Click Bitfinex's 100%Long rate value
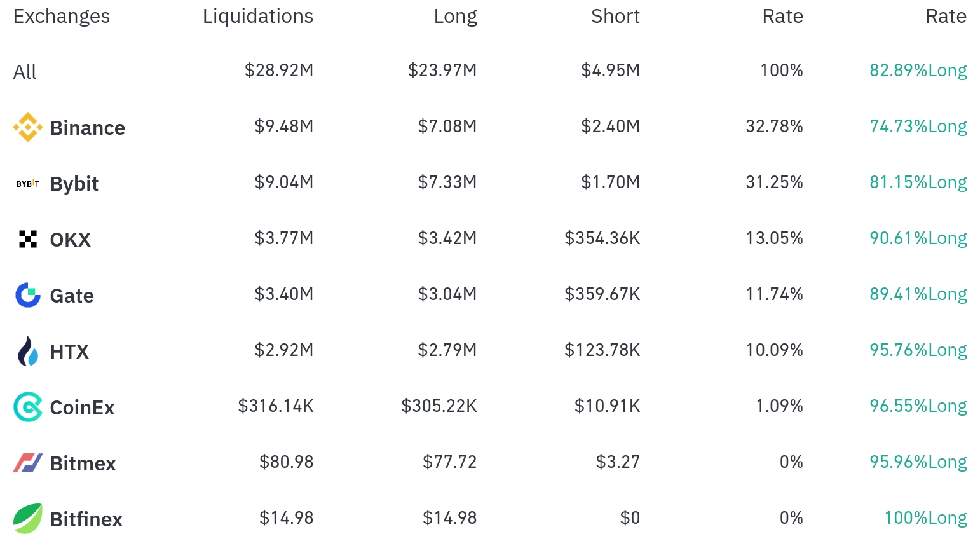The height and width of the screenshot is (534, 980). (x=926, y=518)
